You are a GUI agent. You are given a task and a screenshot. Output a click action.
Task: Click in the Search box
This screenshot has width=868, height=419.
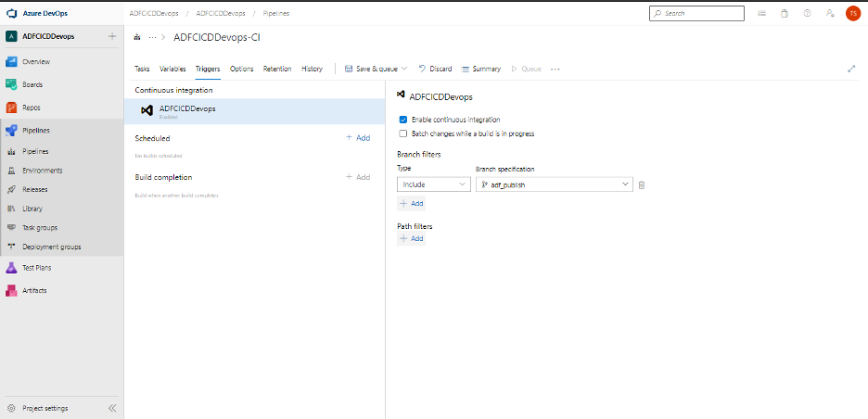696,13
